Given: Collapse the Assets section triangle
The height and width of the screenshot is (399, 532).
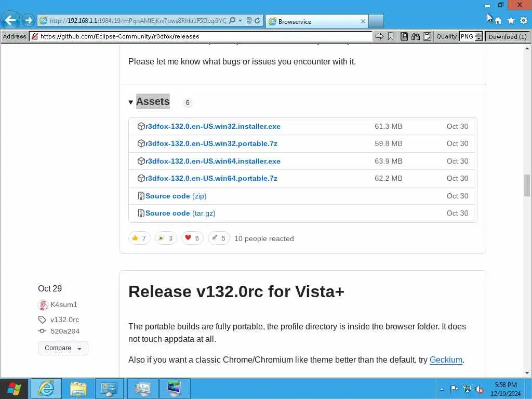Looking at the screenshot, I should click(130, 102).
